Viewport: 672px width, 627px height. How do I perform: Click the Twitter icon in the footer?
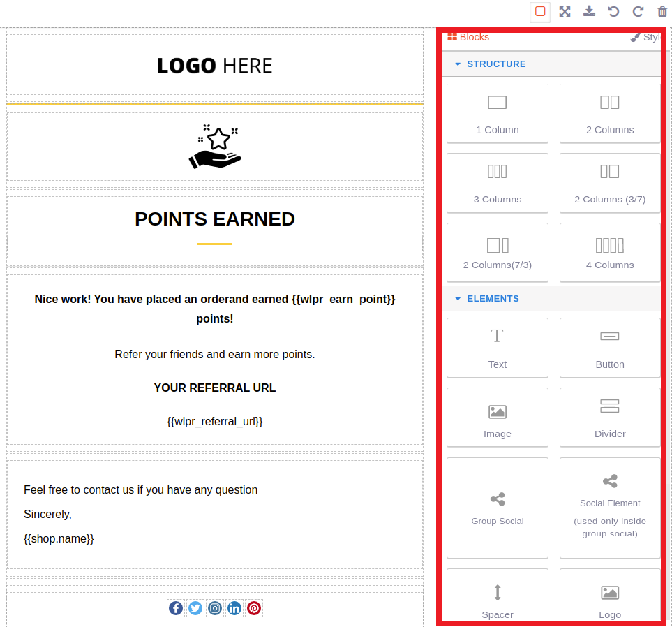[x=195, y=608]
